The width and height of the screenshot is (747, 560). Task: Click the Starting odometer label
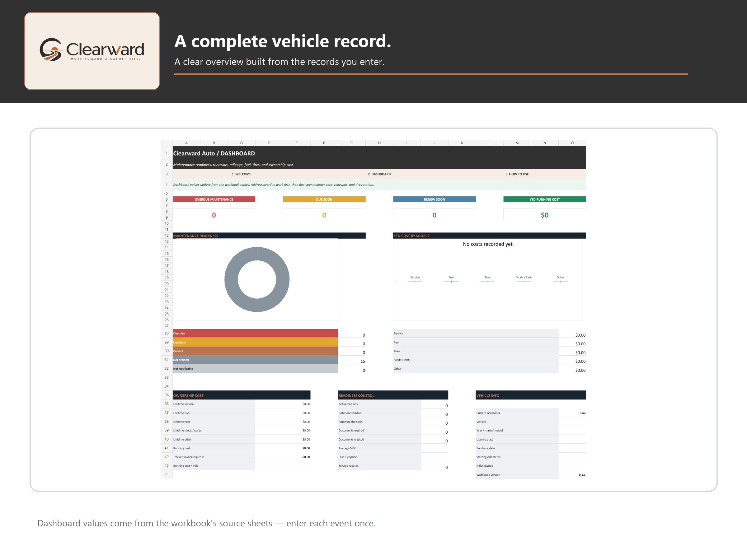click(488, 457)
